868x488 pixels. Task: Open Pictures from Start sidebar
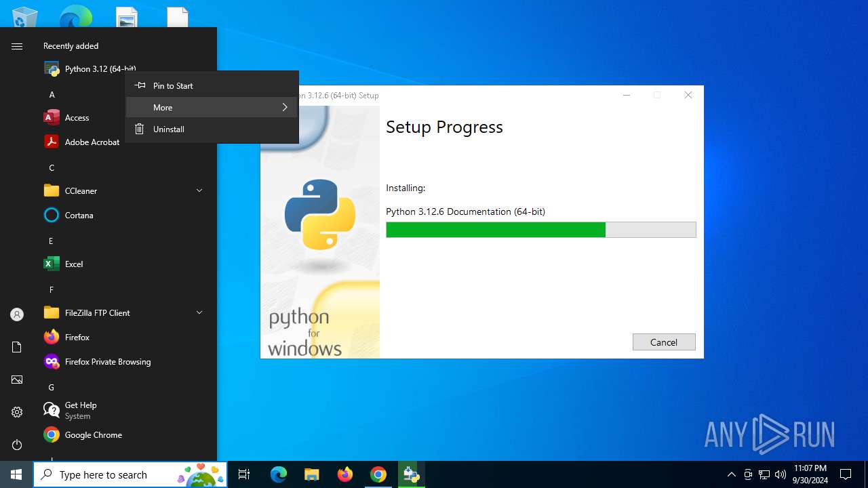coord(17,380)
